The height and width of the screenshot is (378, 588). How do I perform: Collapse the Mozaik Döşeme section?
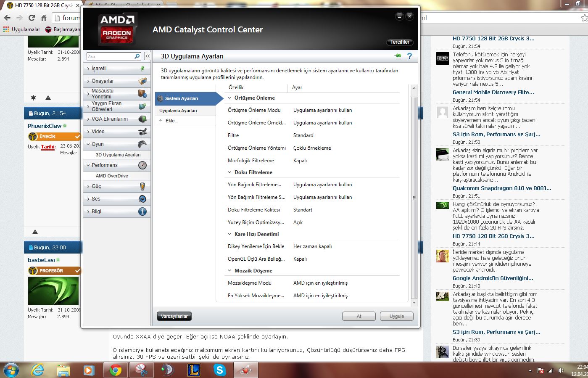point(230,271)
